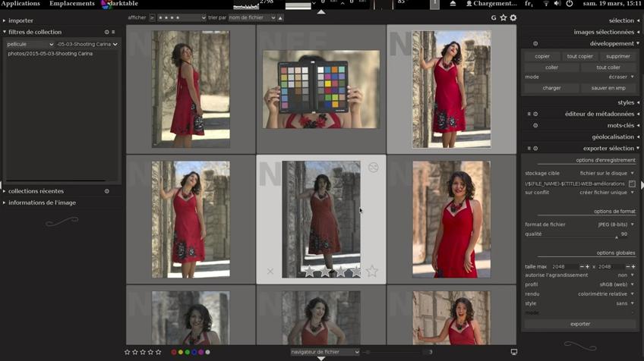Open presets icon of éditeur de métadonnées
Screen dimensions: 644x361
(529, 114)
